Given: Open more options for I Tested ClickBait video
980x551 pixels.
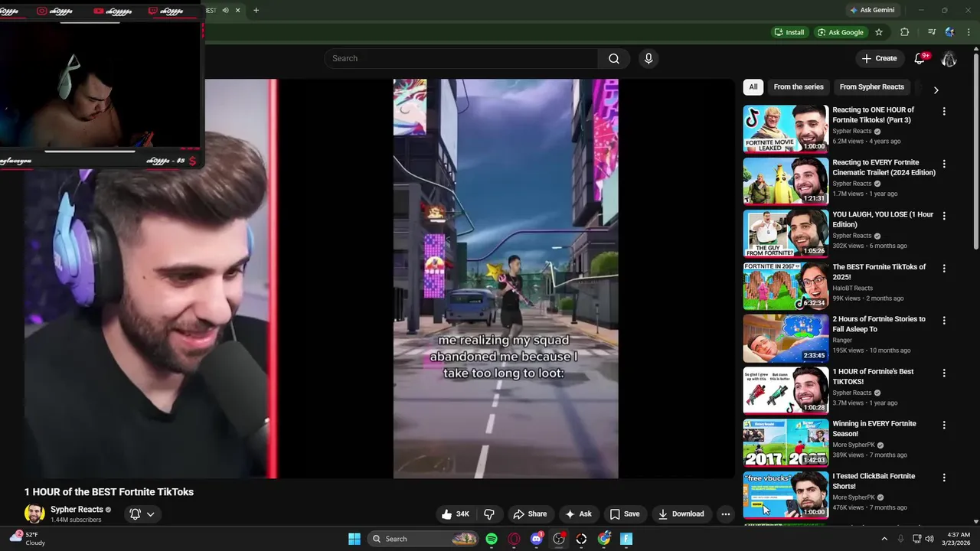Looking at the screenshot, I should [944, 478].
